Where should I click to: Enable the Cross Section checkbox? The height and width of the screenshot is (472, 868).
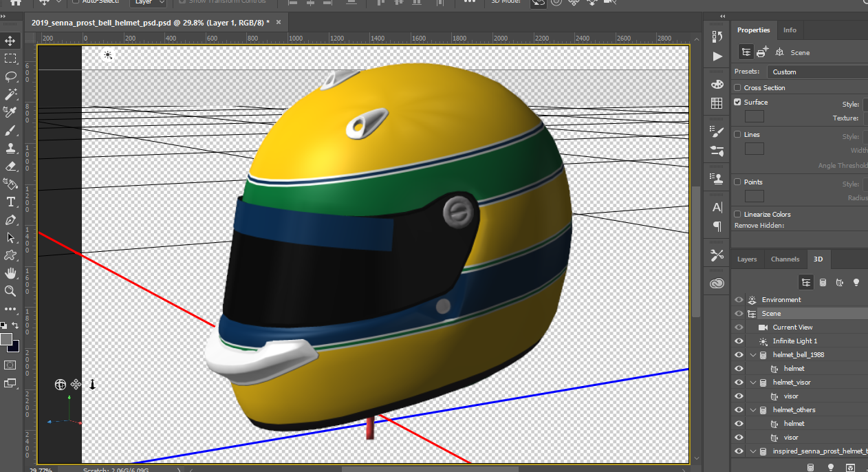[x=737, y=88]
